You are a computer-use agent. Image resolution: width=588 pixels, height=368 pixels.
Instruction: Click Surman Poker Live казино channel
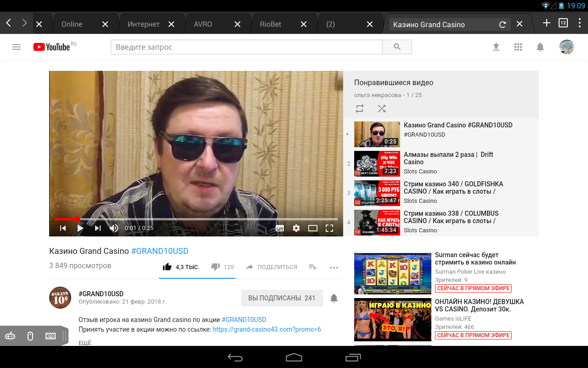click(x=470, y=272)
